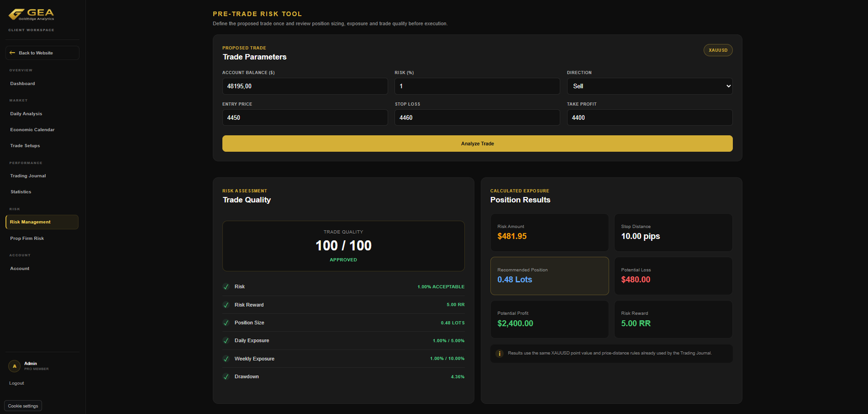Click the 1.00% / 5.00% daily exposure value

point(449,341)
